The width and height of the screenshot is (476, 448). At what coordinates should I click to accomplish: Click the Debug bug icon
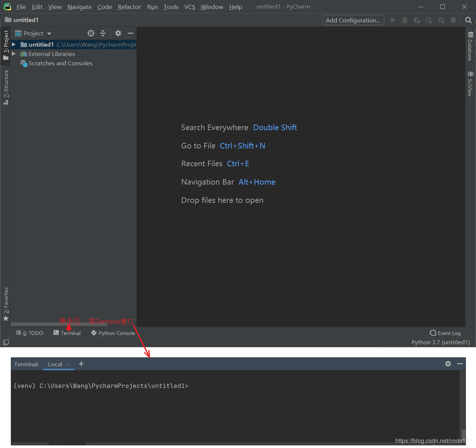[x=405, y=20]
